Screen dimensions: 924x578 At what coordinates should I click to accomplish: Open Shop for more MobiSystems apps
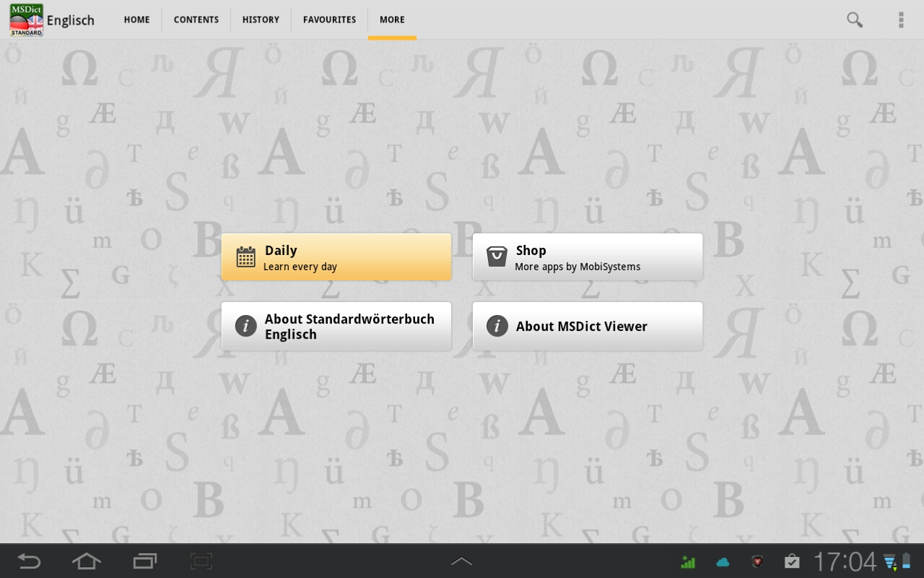tap(587, 257)
